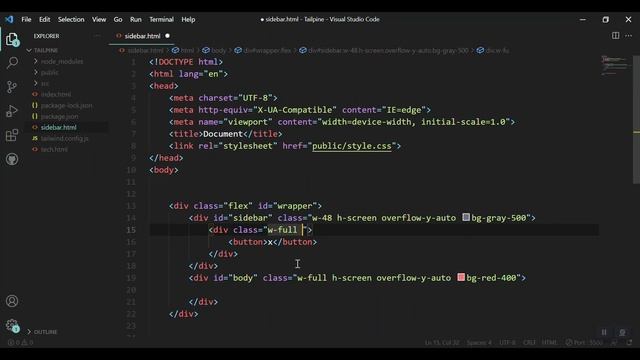
Task: Expand the OUTLINE section
Action: 45,332
